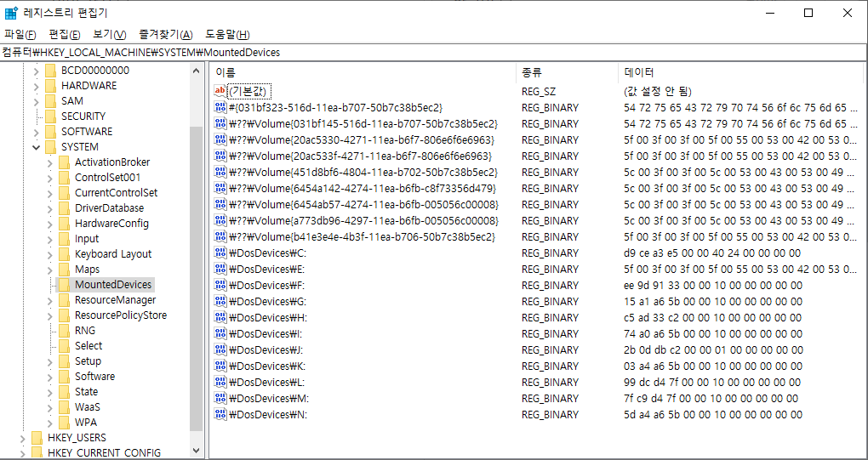Click the folder icon of SECURITY key

51,116
